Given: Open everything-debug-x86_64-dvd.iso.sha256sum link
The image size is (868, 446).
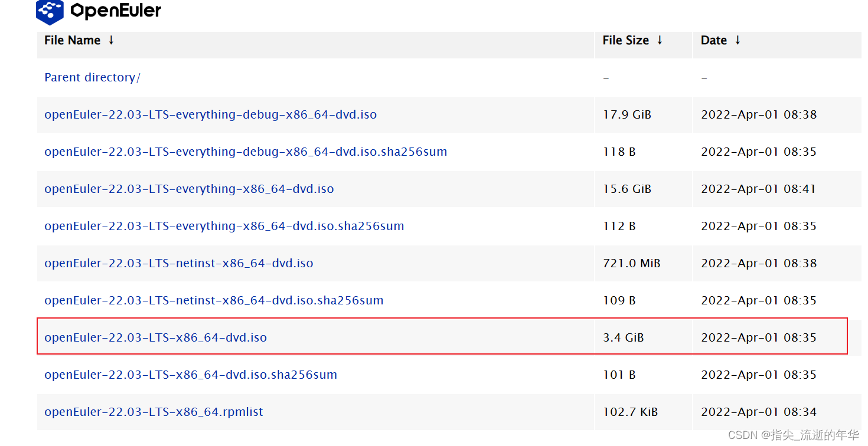Looking at the screenshot, I should [246, 152].
